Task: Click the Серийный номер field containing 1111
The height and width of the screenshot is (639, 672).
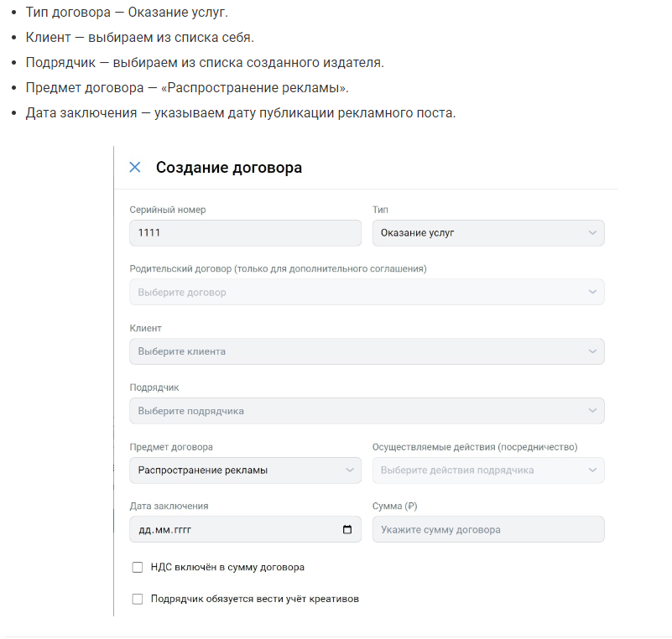Action: click(x=245, y=233)
